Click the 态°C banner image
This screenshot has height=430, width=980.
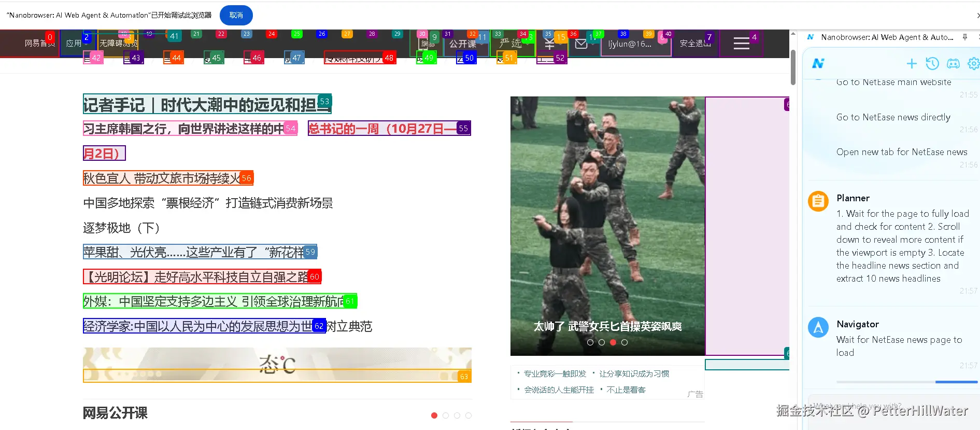pos(277,365)
